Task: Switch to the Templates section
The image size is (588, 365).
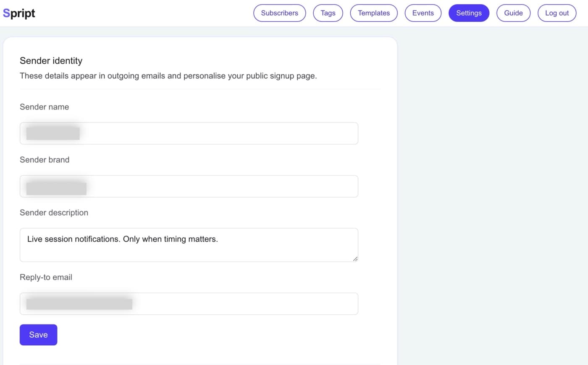Action: point(373,13)
